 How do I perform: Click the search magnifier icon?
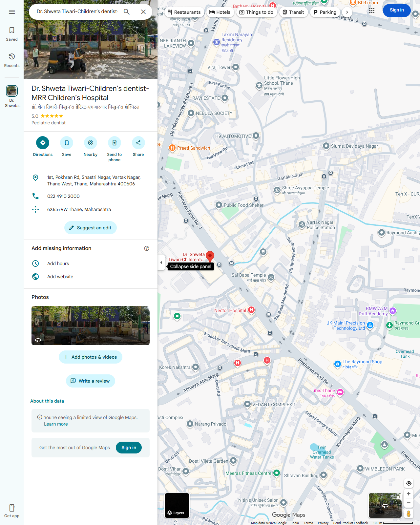[127, 12]
